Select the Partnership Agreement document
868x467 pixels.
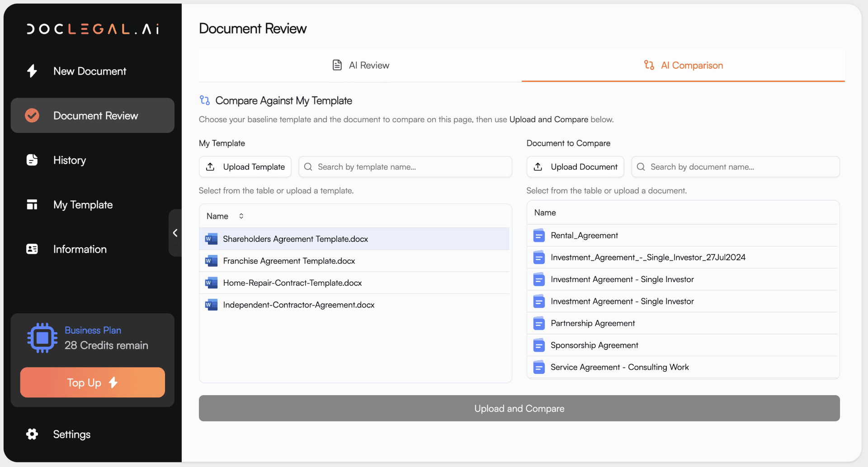coord(683,323)
